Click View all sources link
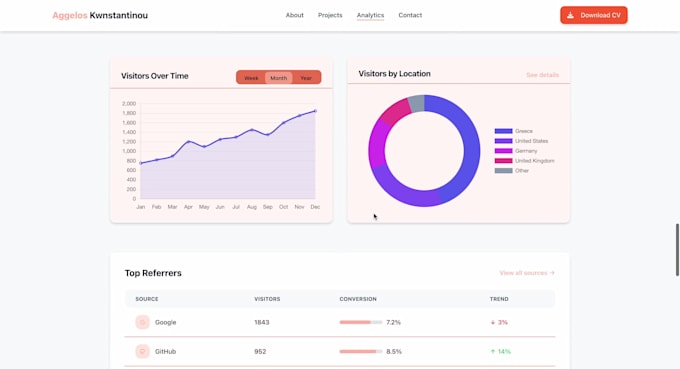The height and width of the screenshot is (369, 680). pos(527,273)
